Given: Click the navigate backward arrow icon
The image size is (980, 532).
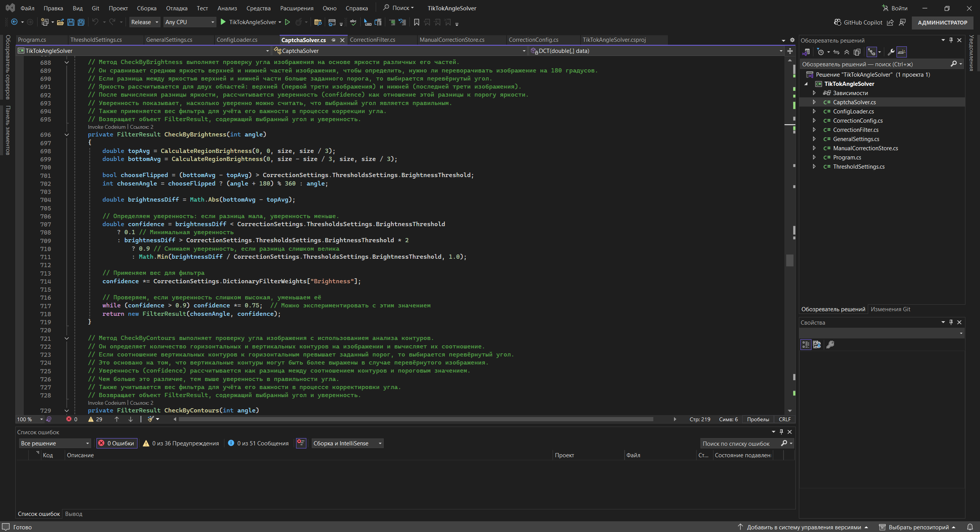Looking at the screenshot, I should pos(14,22).
